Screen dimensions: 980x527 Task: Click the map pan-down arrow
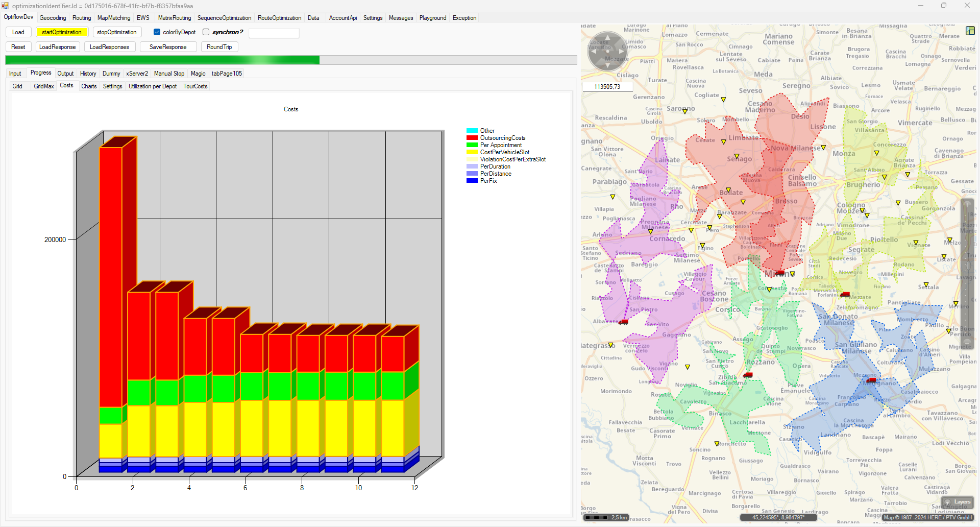click(x=607, y=65)
